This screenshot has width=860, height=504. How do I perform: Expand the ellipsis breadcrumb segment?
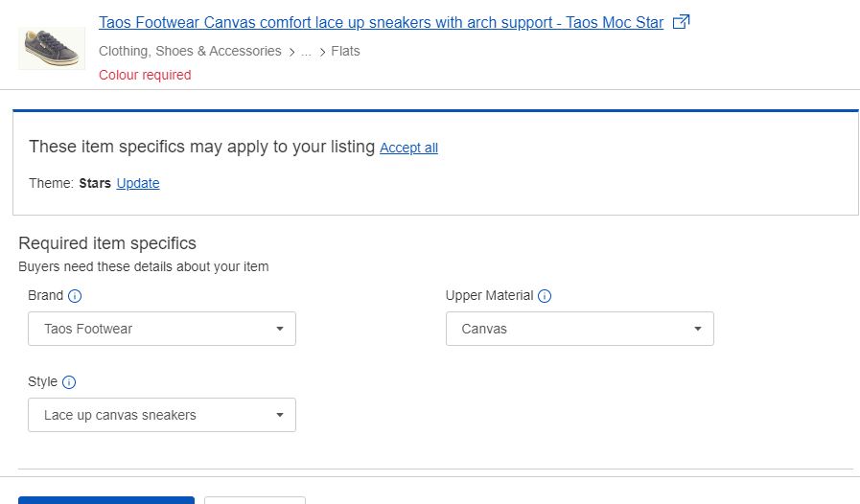(306, 52)
